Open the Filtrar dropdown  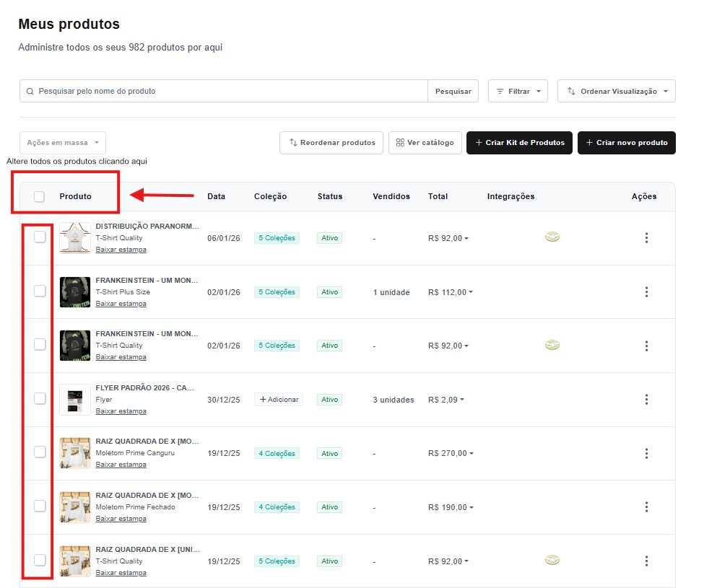[518, 92]
